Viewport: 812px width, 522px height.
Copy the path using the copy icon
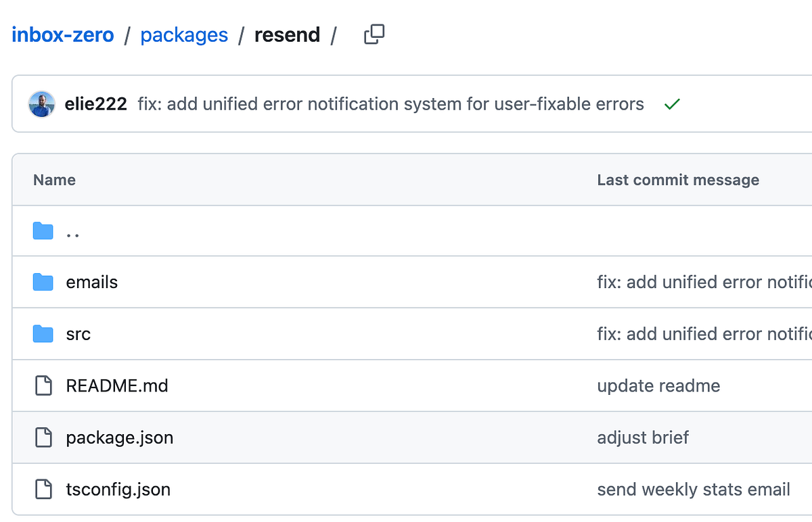[374, 34]
